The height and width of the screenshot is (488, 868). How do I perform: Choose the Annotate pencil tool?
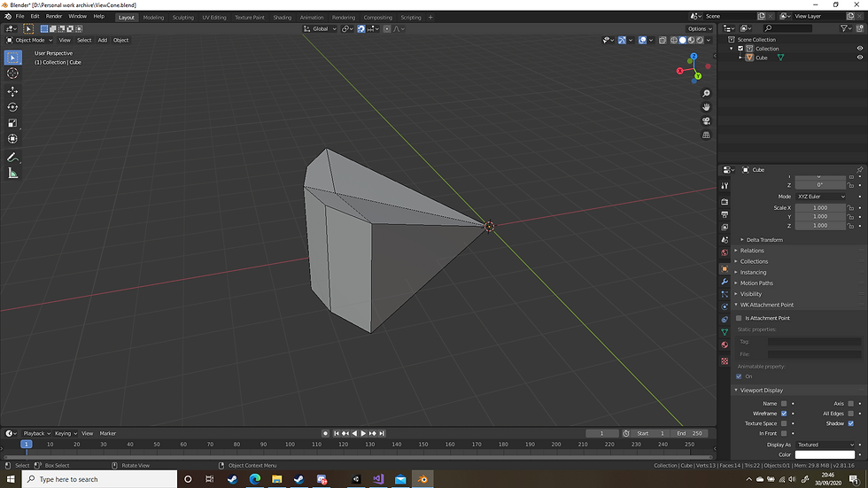click(12, 157)
